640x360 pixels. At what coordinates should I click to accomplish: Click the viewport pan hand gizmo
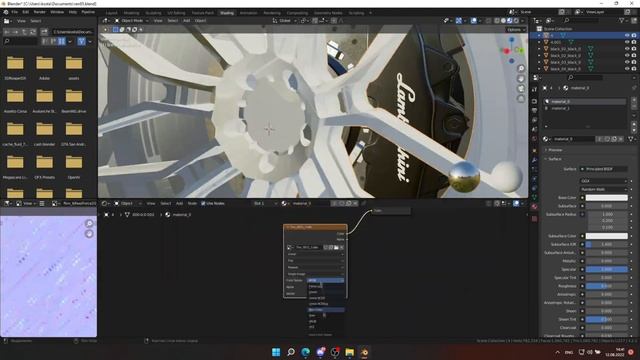click(521, 78)
